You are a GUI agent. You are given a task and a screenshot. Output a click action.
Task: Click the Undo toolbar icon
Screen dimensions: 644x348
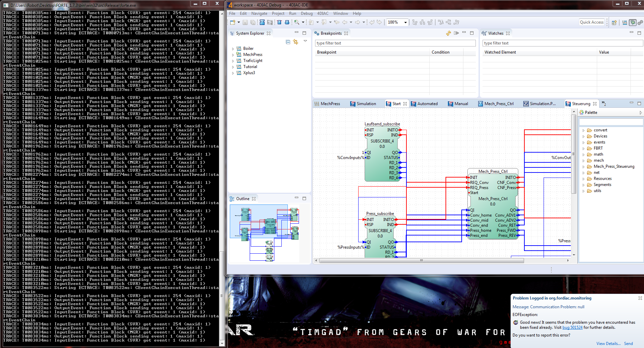(372, 22)
